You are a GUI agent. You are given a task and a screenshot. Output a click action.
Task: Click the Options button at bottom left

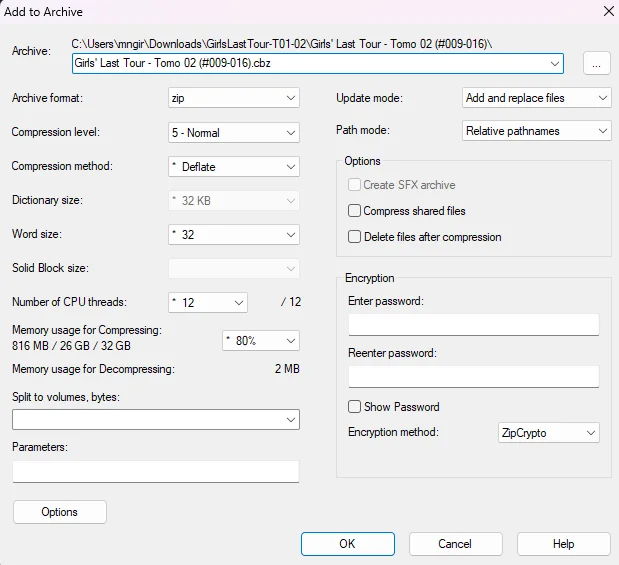click(60, 512)
